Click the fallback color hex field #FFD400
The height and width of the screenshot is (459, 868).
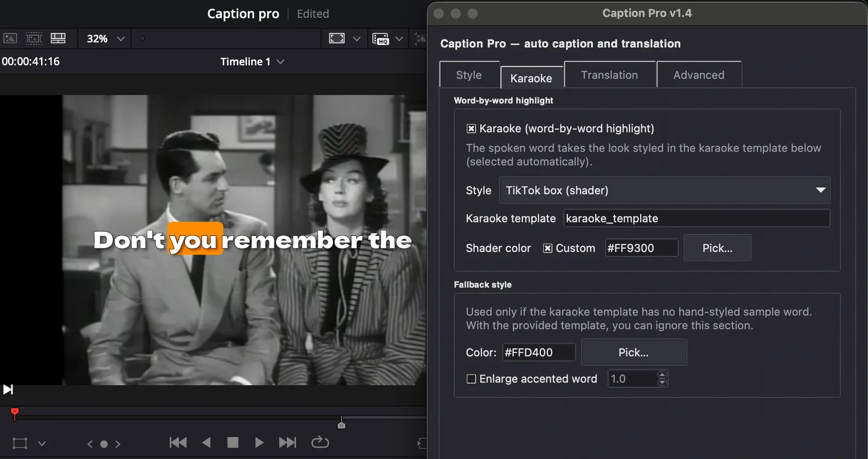coord(539,352)
